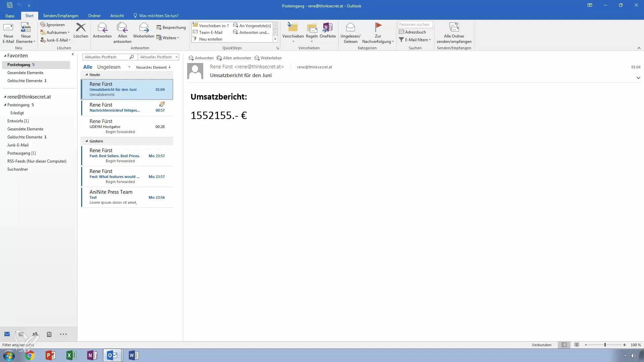Switch to the Senden/Empfangen tab
This screenshot has height=362, width=644.
pyautogui.click(x=61, y=16)
